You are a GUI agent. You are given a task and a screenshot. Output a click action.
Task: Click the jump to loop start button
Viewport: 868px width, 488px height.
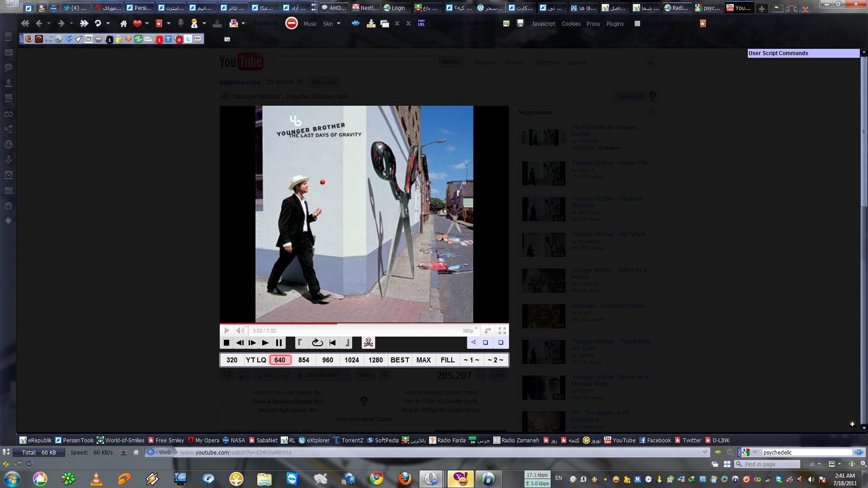coord(333,343)
